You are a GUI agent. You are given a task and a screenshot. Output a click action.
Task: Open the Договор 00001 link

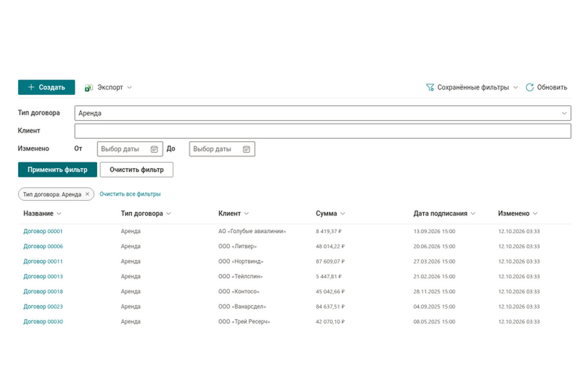(x=43, y=231)
